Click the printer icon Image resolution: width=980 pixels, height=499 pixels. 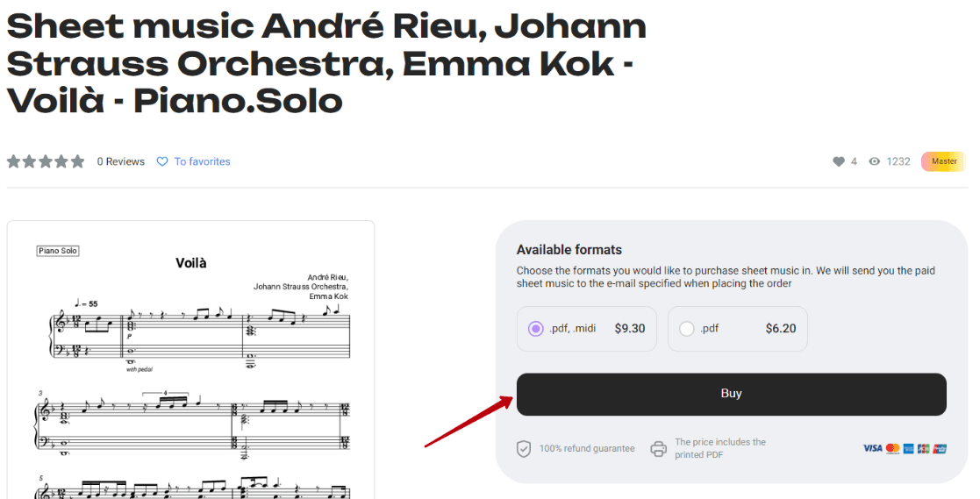point(659,449)
